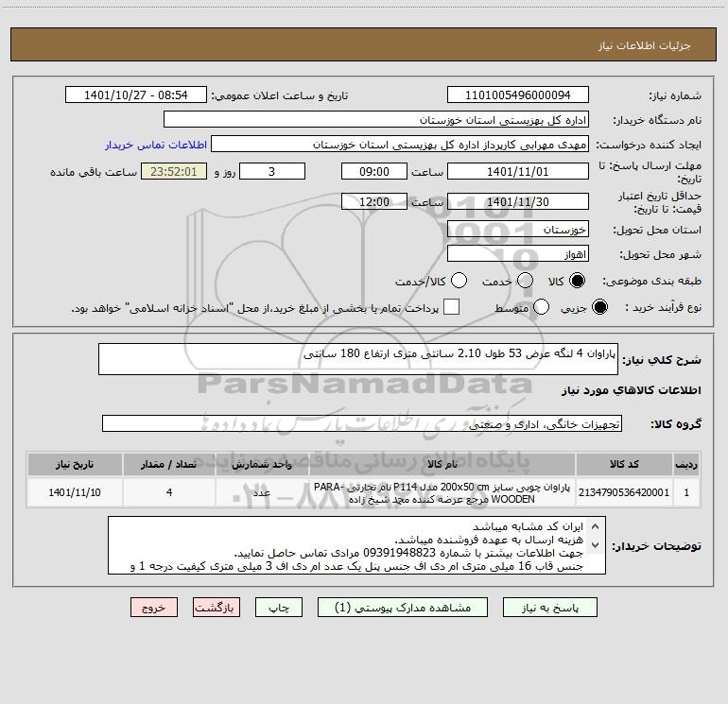The width and height of the screenshot is (728, 704).
Task: Click the شرح کلی نیاز description box
Action: tap(358, 359)
